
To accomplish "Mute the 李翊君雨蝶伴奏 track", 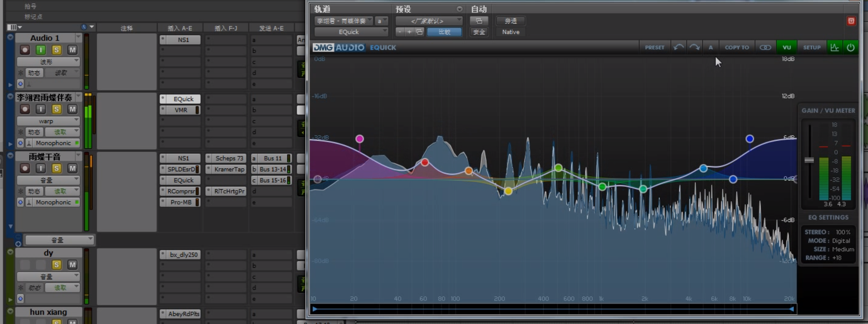I will click(x=72, y=109).
